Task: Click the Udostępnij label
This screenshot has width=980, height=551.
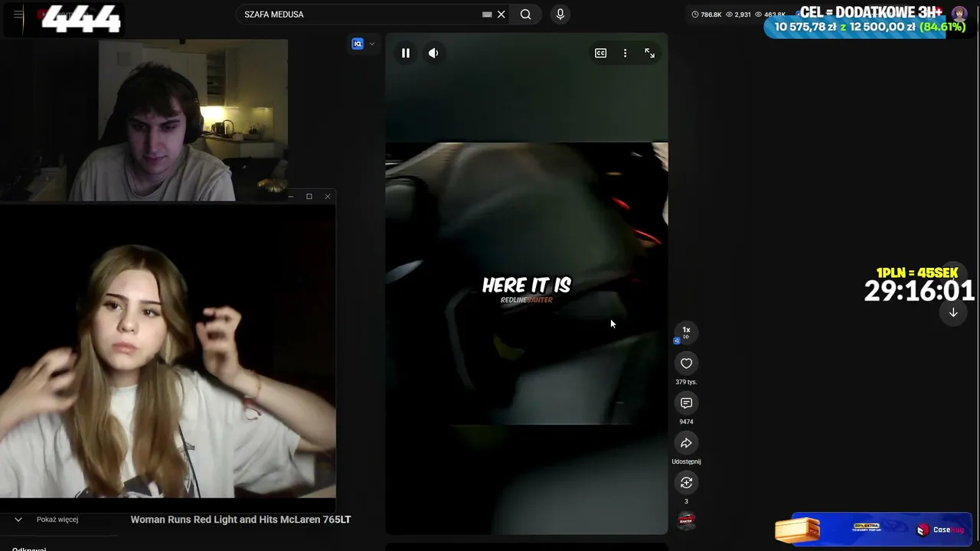Action: (686, 461)
